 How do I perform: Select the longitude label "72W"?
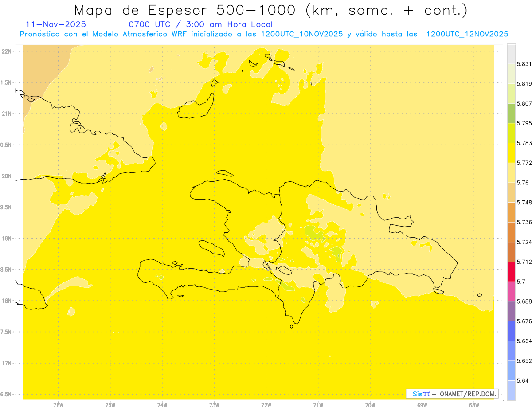266,405
